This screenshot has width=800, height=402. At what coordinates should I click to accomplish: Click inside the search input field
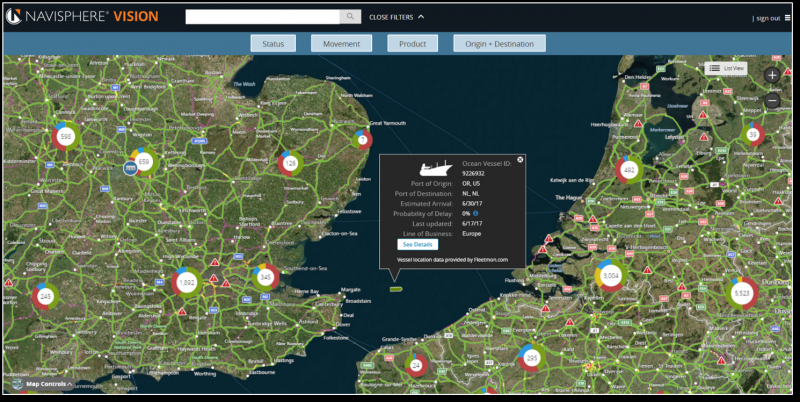(262, 16)
